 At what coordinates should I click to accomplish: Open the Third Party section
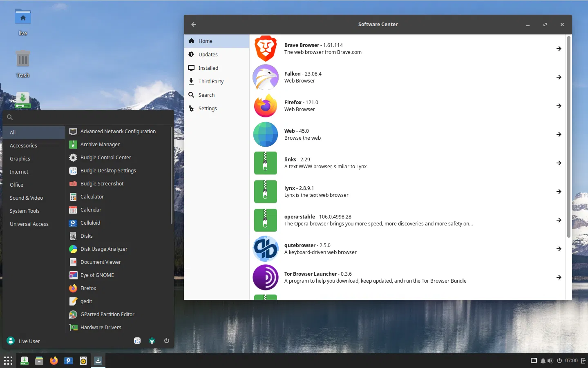coord(217,81)
